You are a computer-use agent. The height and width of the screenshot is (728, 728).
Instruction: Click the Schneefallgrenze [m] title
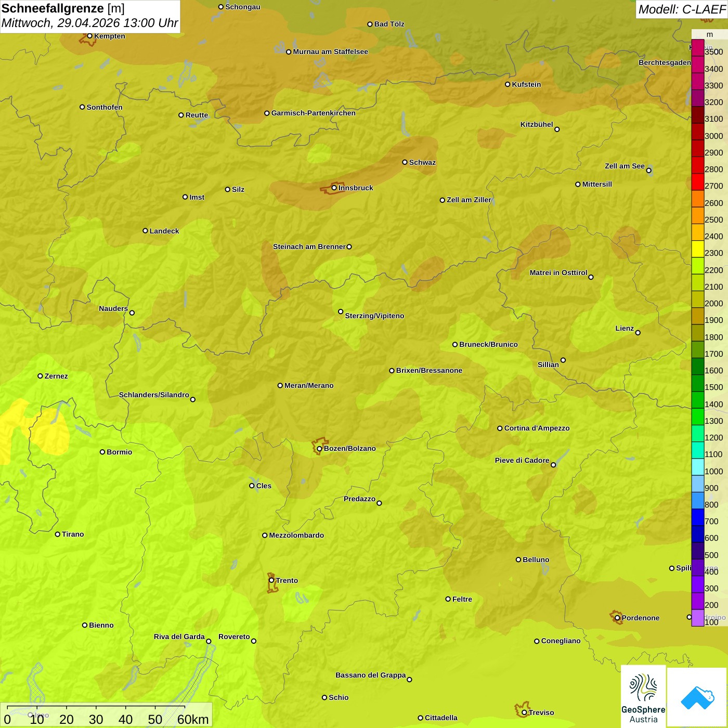click(x=63, y=9)
